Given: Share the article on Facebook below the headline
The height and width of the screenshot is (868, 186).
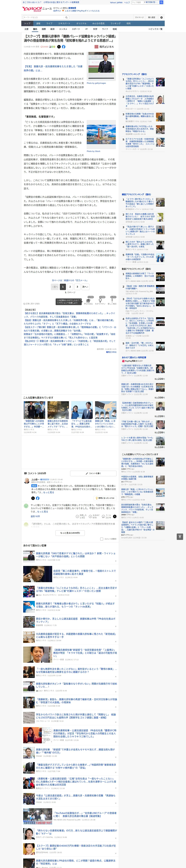Looking at the screenshot, I should (63, 47).
